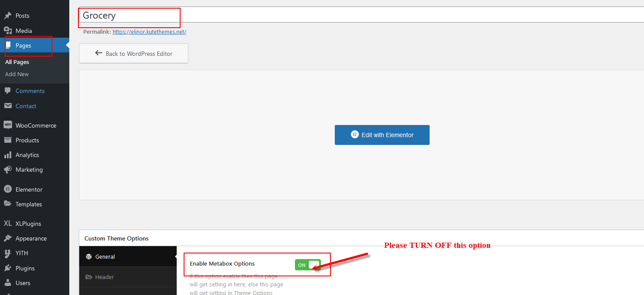Screen dimensions: 644x295
Task: Click the back arrow icon on editor button
Action: pos(99,53)
